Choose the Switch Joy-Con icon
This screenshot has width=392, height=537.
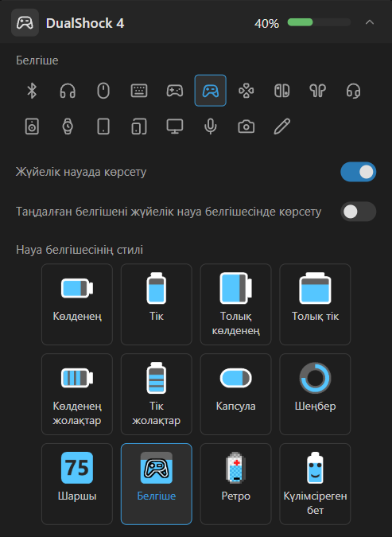(x=282, y=91)
